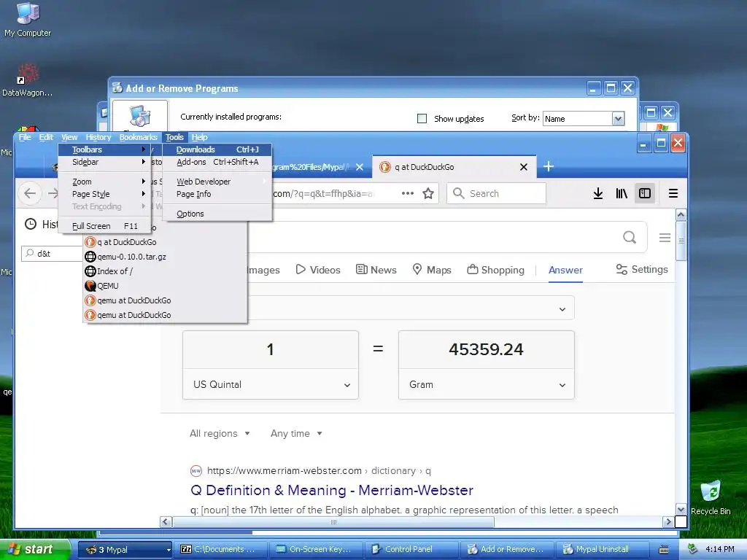Open page actions three-dot menu
Viewport: 747px width, 560px height.
click(x=407, y=193)
